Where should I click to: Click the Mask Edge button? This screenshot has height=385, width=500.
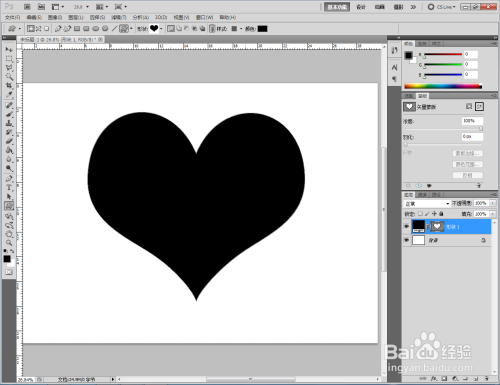(x=468, y=153)
